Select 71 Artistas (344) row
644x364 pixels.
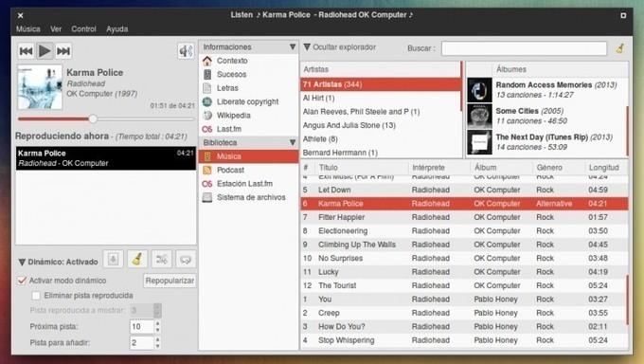pyautogui.click(x=381, y=84)
